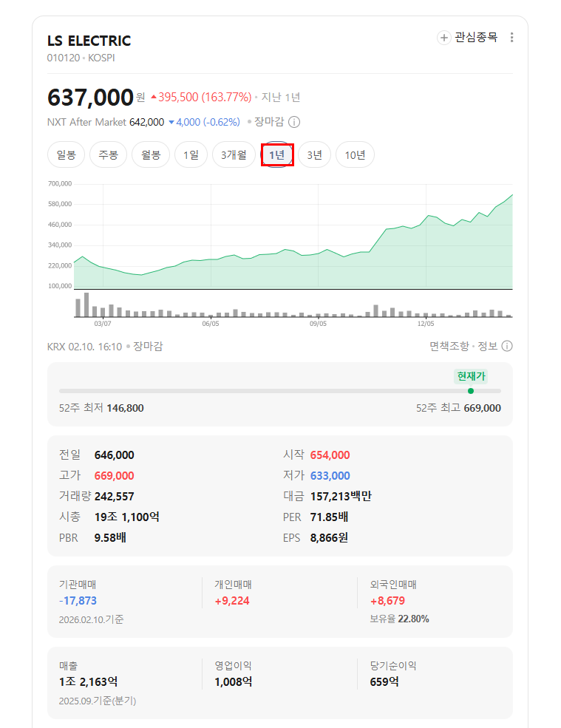Click the 03/07 date label on chart axis
561x728 pixels.
coord(103,324)
